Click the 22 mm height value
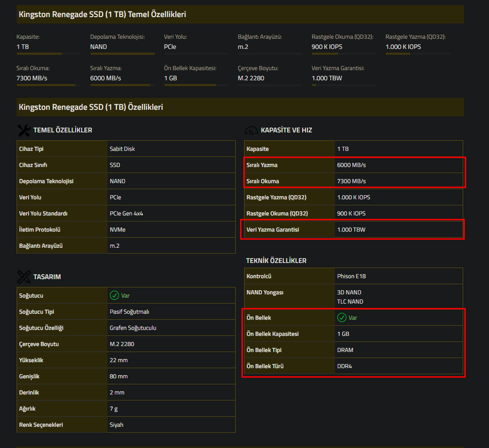 (119, 360)
